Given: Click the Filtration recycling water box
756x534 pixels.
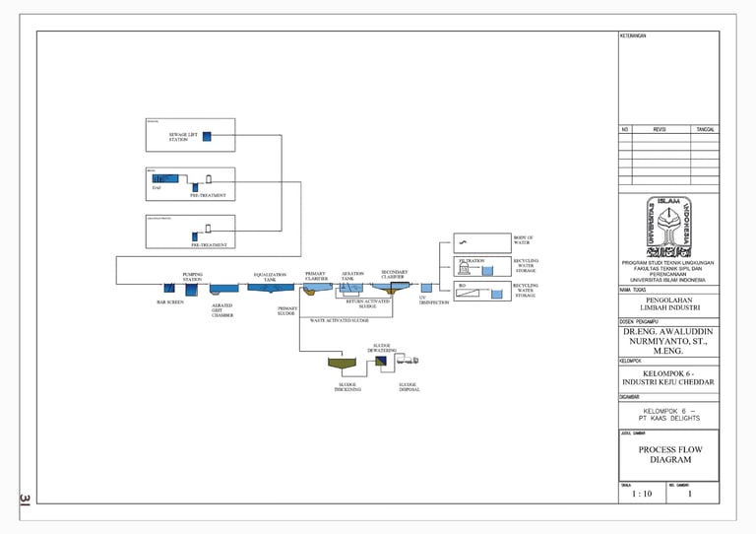Looking at the screenshot, I should pyautogui.click(x=482, y=266).
